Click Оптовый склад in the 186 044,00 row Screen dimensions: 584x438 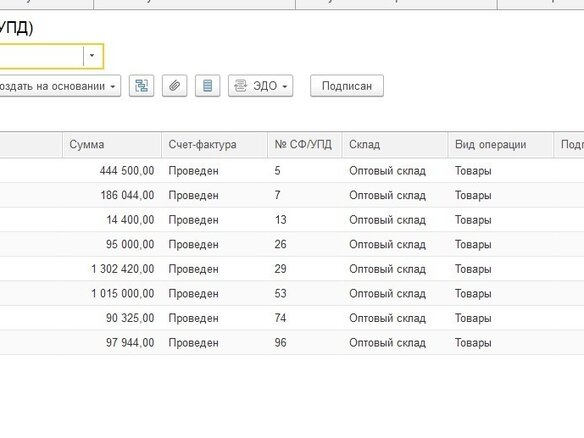pyautogui.click(x=387, y=196)
